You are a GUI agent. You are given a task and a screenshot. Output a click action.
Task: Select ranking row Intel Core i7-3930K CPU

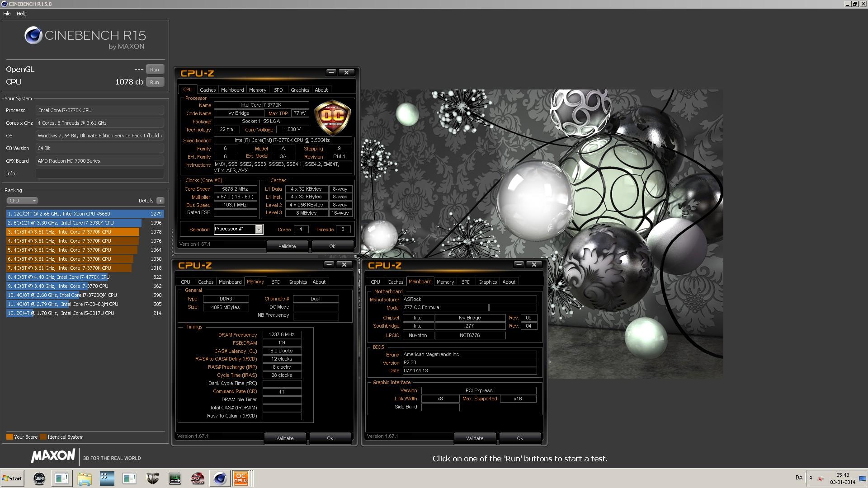coord(85,223)
